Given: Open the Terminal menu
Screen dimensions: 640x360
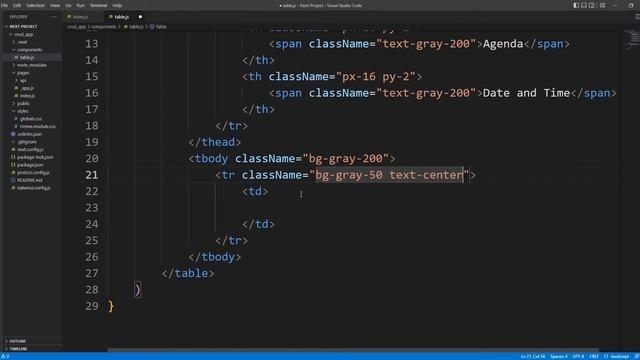Looking at the screenshot, I should 98,5.
